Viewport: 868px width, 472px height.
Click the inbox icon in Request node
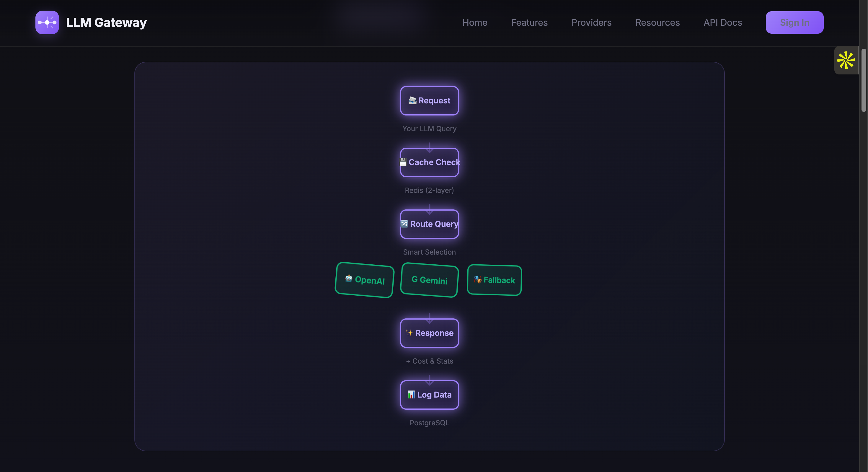tap(412, 100)
